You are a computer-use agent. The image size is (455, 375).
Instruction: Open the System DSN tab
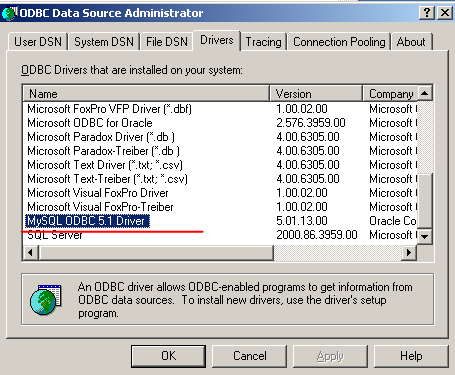(104, 42)
